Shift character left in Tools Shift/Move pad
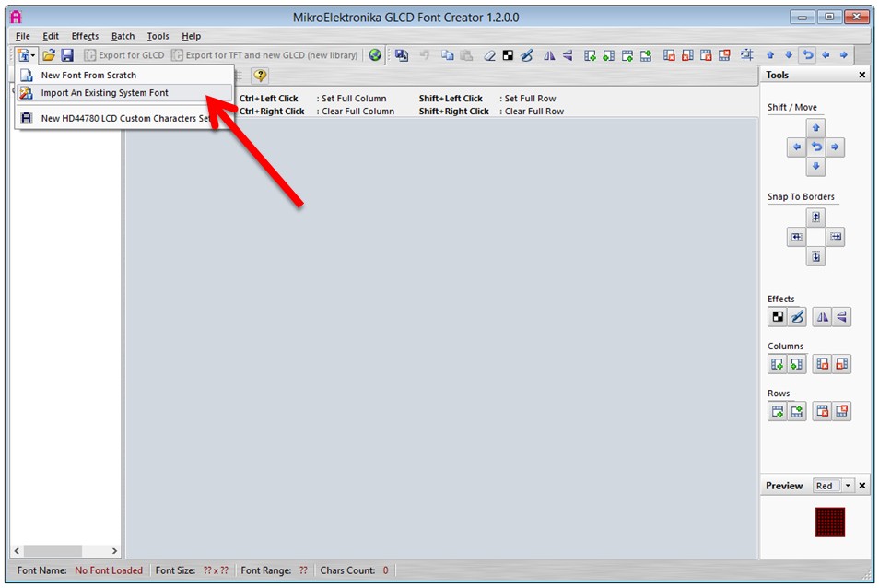 797,147
